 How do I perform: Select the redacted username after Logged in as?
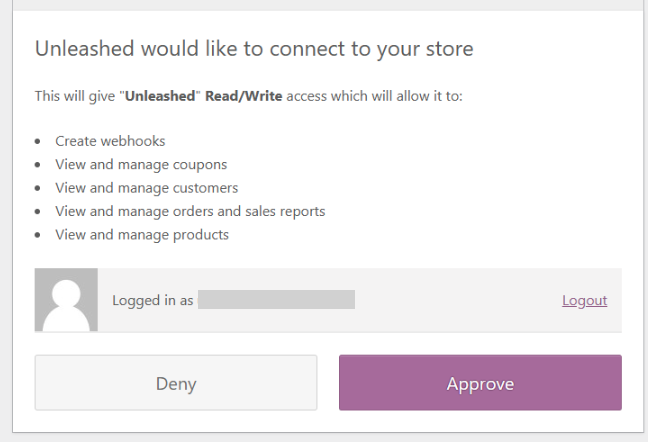click(276, 299)
